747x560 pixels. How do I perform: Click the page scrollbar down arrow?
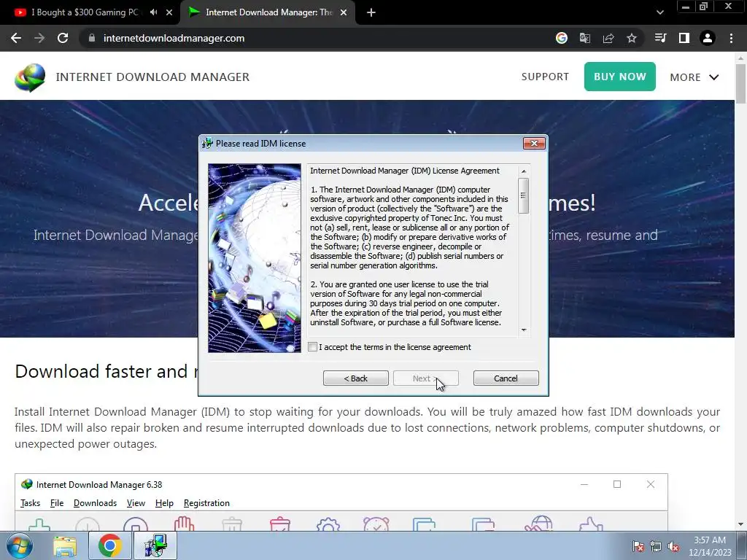[x=741, y=524]
